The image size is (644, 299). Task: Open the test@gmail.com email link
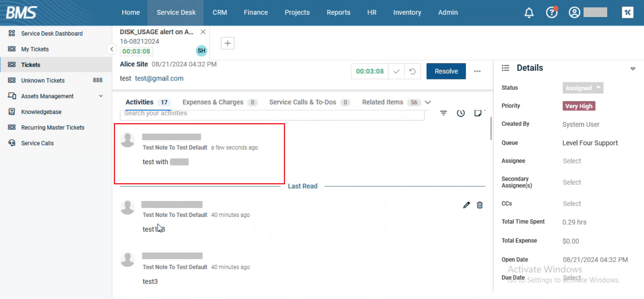(159, 79)
